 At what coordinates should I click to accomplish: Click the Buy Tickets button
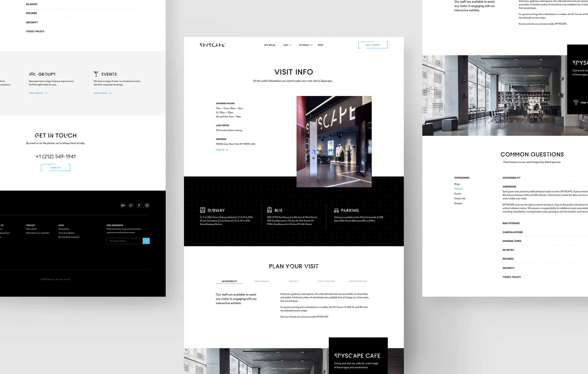click(x=372, y=45)
